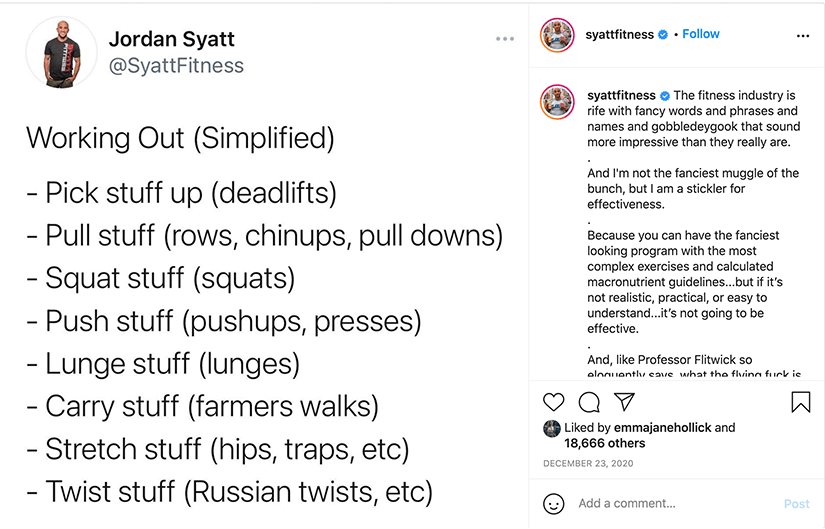Open emmajanehollick profile from likes
Screen dimensions: 825x529
point(662,427)
